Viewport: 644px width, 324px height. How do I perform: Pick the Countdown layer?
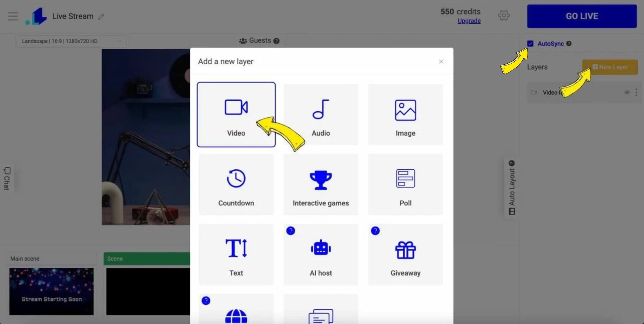[x=236, y=184]
